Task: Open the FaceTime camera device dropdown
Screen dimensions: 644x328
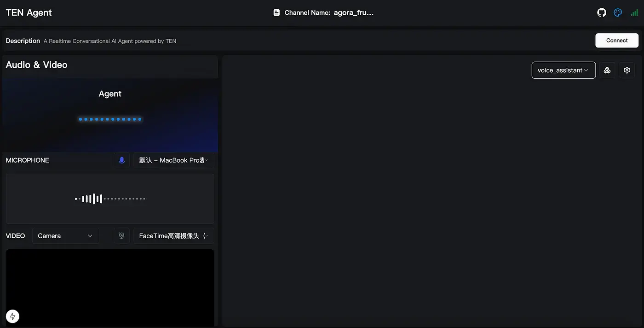Action: tap(174, 236)
